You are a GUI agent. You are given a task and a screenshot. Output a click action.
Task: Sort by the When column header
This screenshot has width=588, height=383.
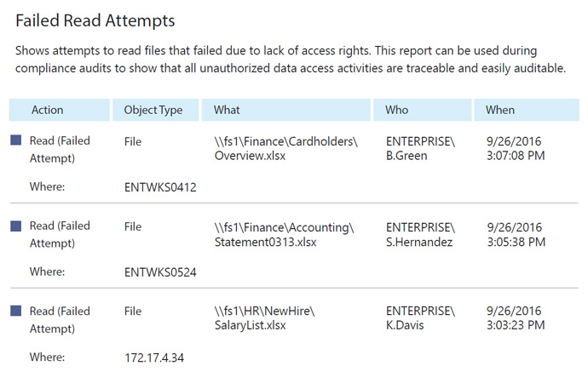point(527,110)
